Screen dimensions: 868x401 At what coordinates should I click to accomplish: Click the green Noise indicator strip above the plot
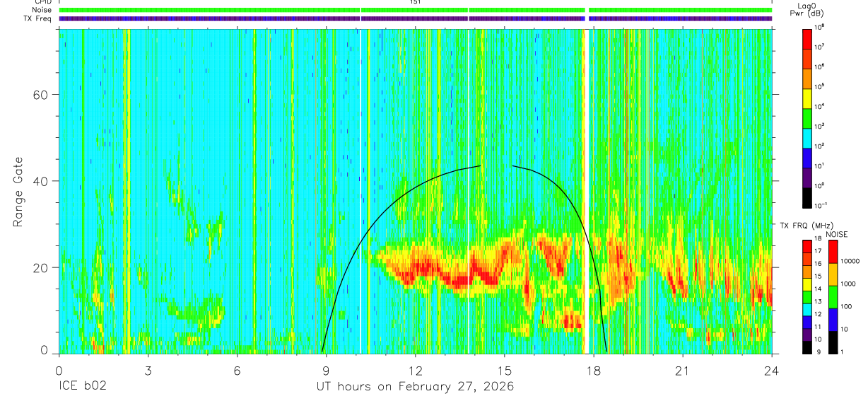coord(416,10)
